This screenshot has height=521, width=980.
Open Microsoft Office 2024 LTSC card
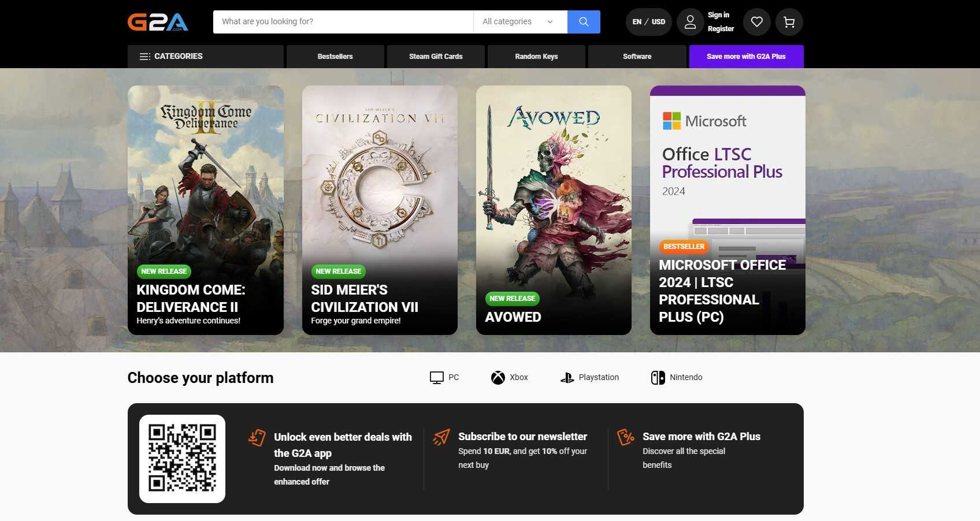(727, 210)
